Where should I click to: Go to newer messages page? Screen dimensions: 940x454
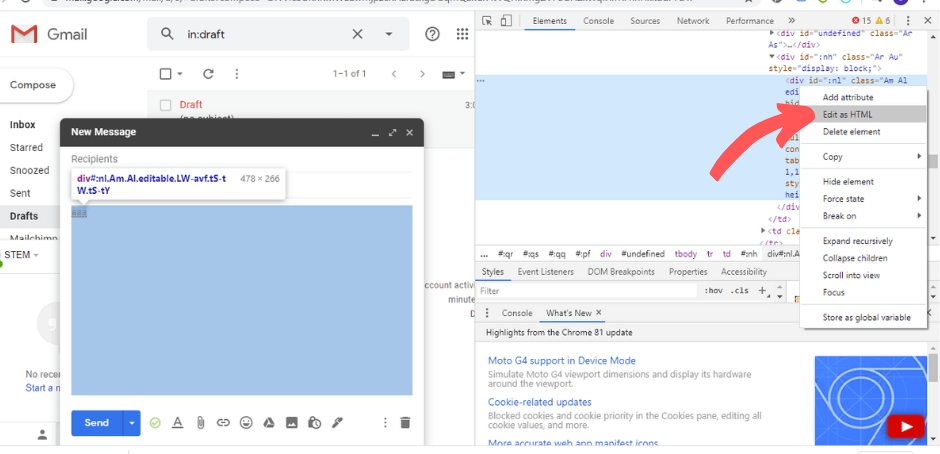coord(394,74)
